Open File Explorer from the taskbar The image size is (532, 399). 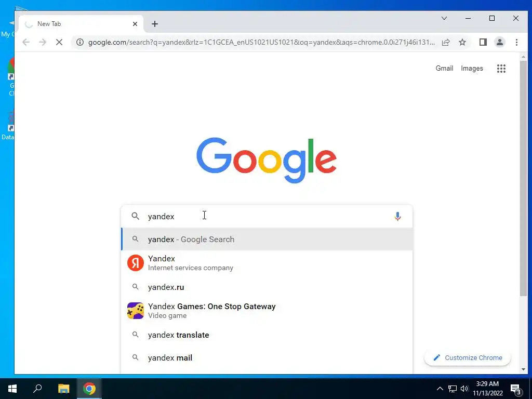[x=63, y=389]
